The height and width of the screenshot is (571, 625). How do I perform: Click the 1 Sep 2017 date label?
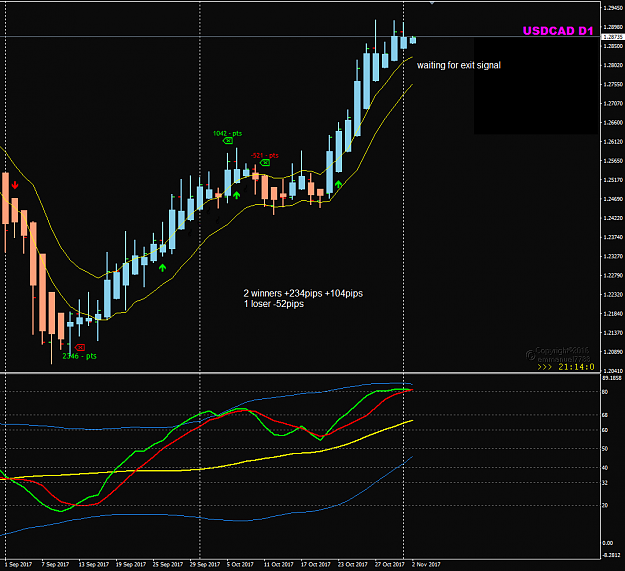[x=18, y=565]
